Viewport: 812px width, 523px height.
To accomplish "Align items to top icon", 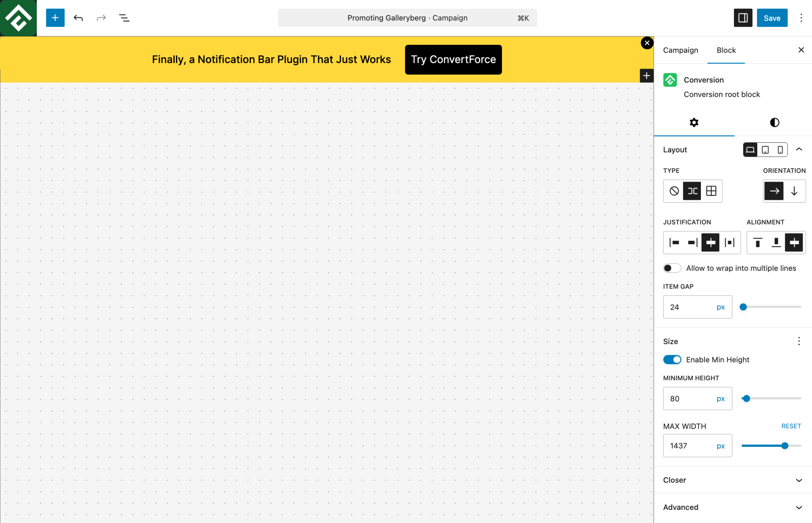I will (758, 243).
